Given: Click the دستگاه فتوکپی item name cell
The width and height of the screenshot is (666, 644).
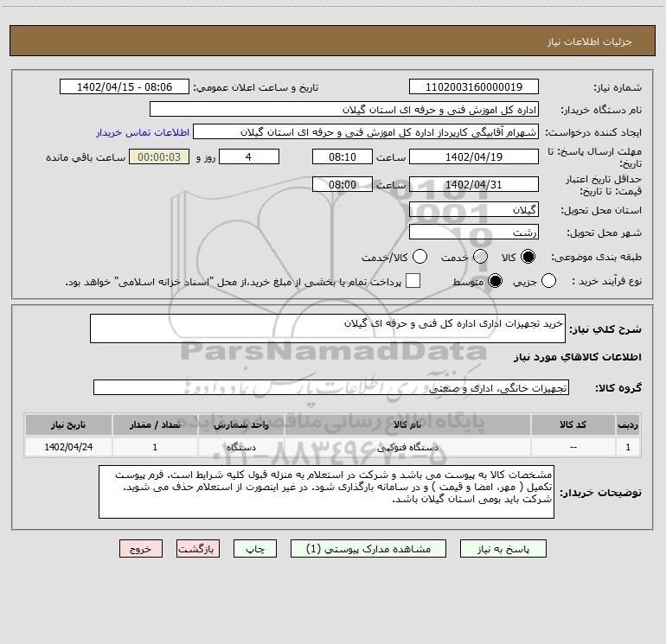Looking at the screenshot, I should [x=407, y=447].
